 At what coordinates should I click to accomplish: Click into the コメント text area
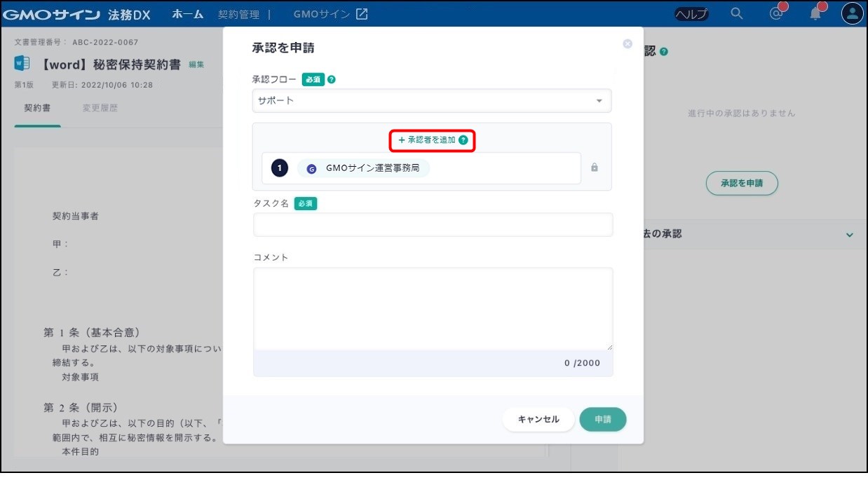click(x=433, y=308)
